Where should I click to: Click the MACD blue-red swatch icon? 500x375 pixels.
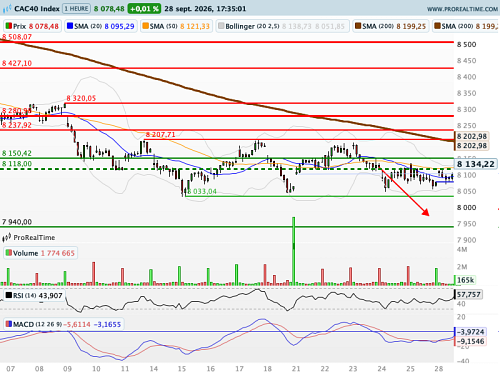click(x=9, y=324)
